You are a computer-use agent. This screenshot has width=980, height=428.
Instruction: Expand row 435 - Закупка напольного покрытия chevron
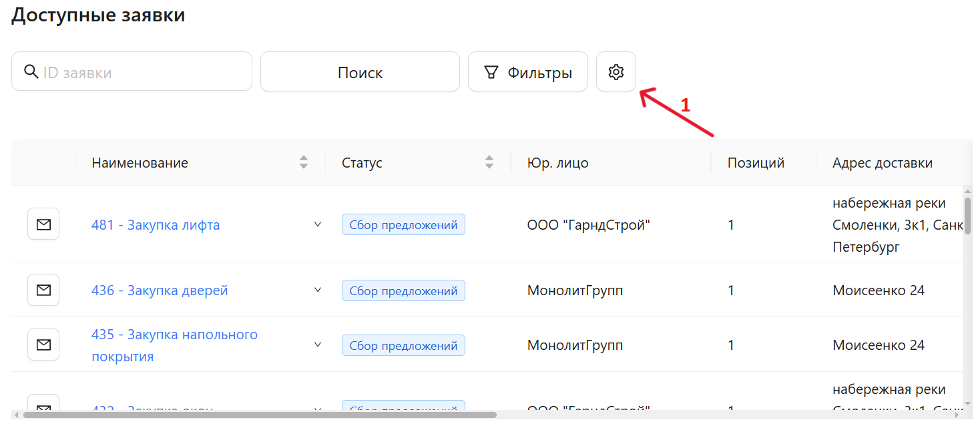(318, 345)
